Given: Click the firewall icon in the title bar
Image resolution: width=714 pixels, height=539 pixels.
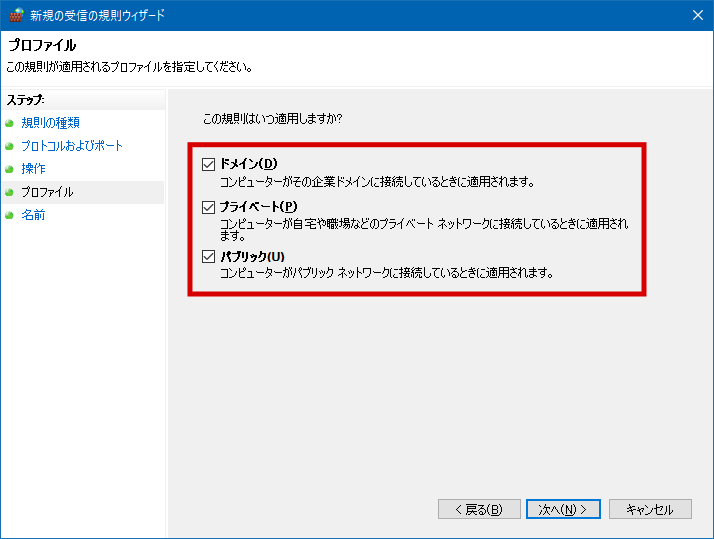Looking at the screenshot, I should [14, 15].
